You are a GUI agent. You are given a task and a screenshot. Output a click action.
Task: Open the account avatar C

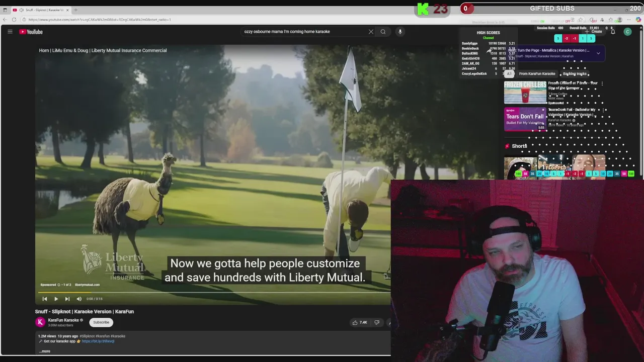pyautogui.click(x=627, y=32)
